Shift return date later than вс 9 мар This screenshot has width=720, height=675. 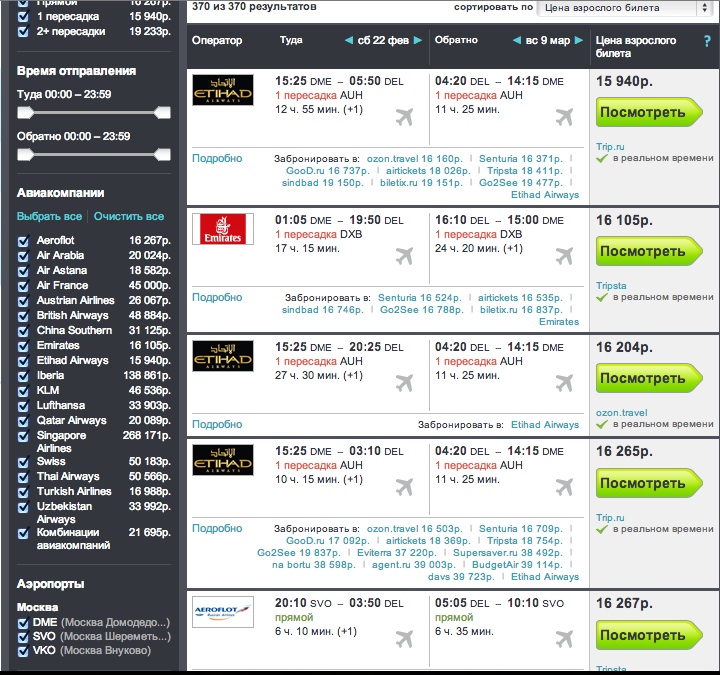click(579, 41)
